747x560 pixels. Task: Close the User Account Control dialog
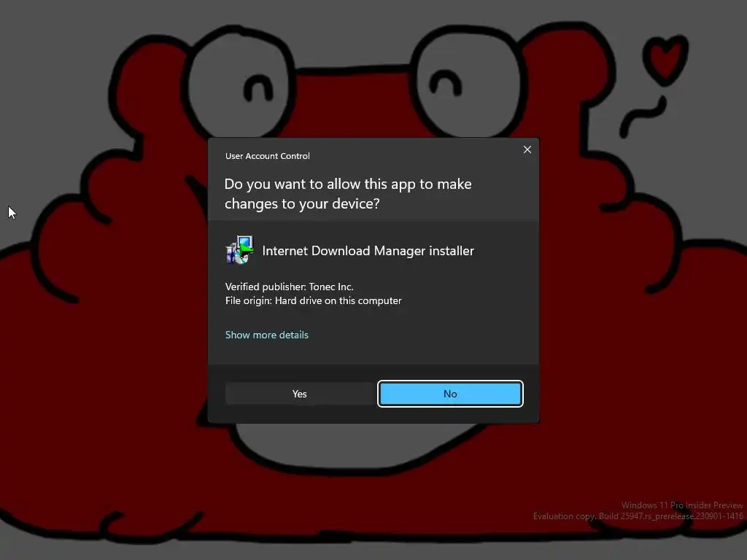(527, 149)
